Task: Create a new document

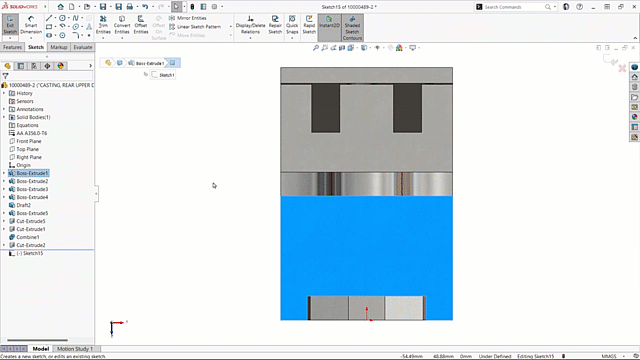Action: 71,7
